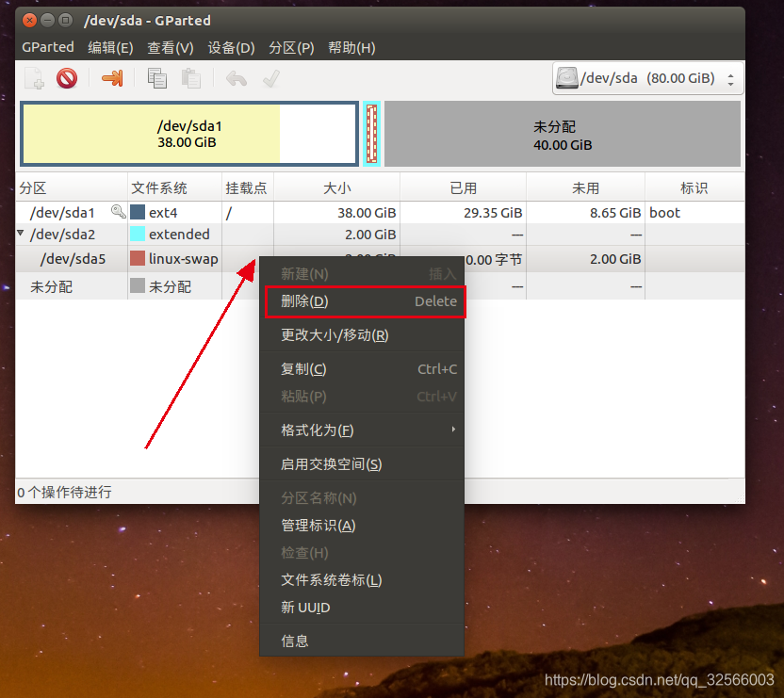Click the 分区 column header
The height and width of the screenshot is (698, 784).
click(x=72, y=188)
